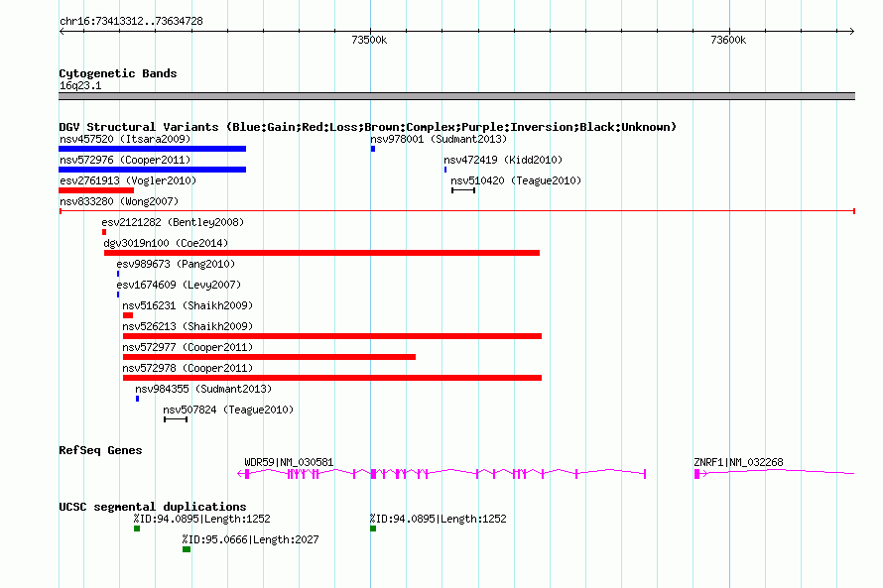Click the nsv457520 (Itsara2009) variant label

[125, 139]
